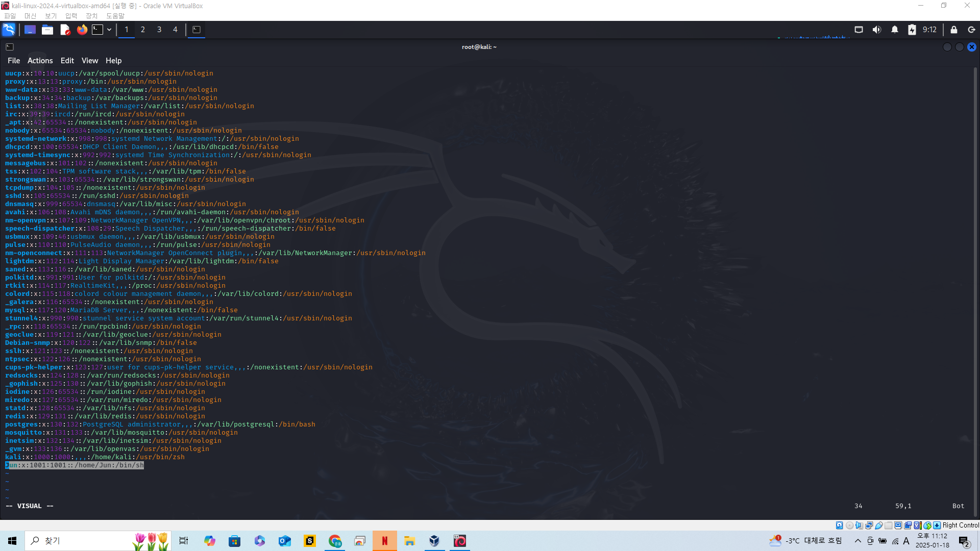Open the terminal View menu
The image size is (980, 551).
89,61
